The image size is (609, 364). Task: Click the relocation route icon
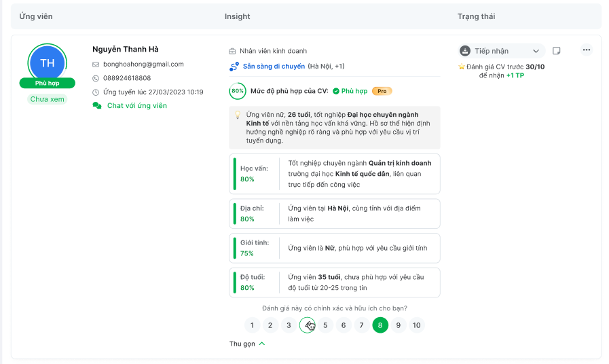[234, 67]
